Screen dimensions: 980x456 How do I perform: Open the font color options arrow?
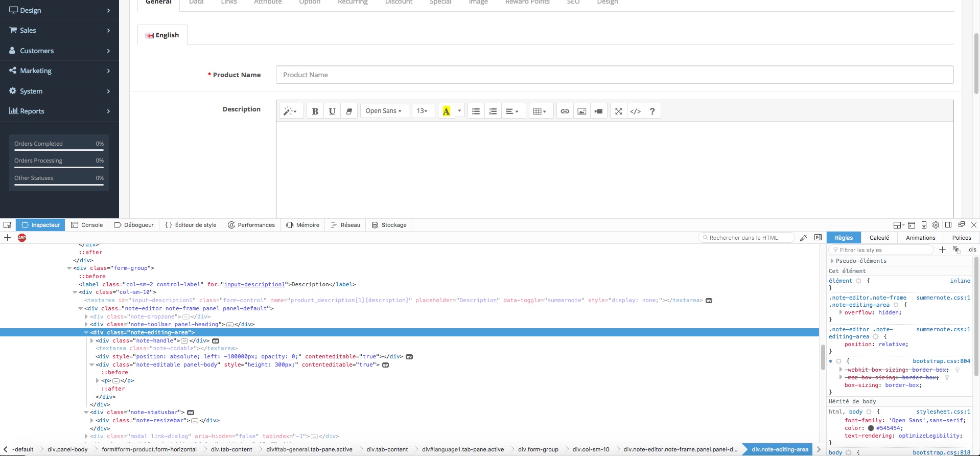(x=459, y=111)
